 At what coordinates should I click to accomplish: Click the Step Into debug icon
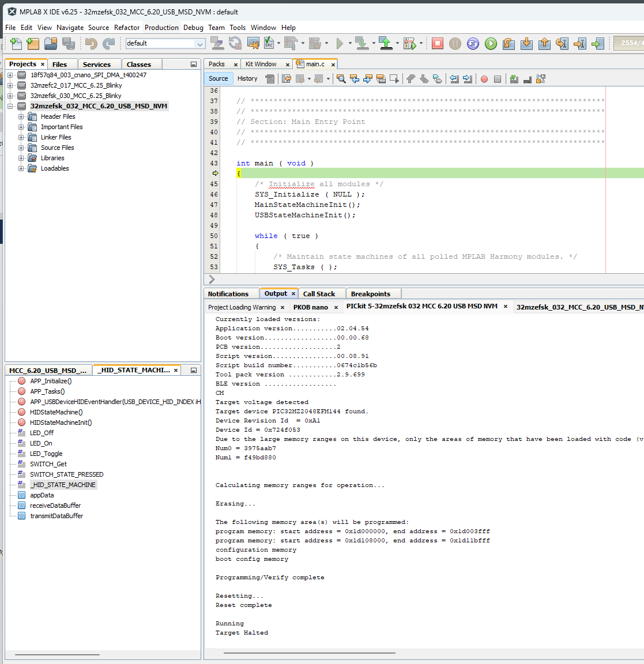click(x=526, y=43)
